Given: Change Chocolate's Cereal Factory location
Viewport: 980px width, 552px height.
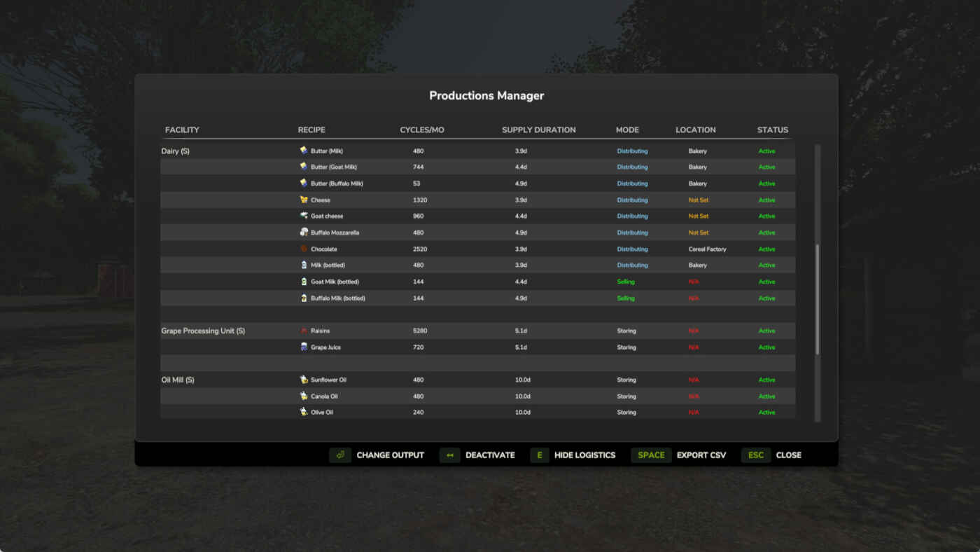Looking at the screenshot, I should coord(707,249).
